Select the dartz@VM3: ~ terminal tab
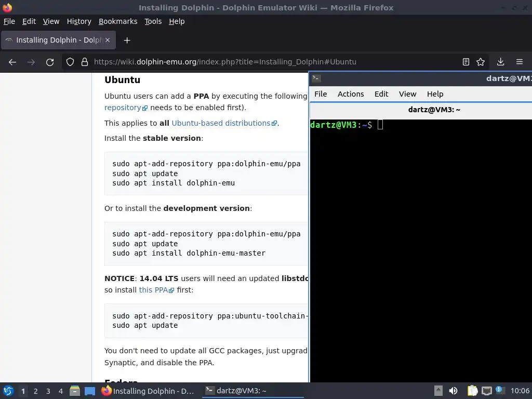 434,110
